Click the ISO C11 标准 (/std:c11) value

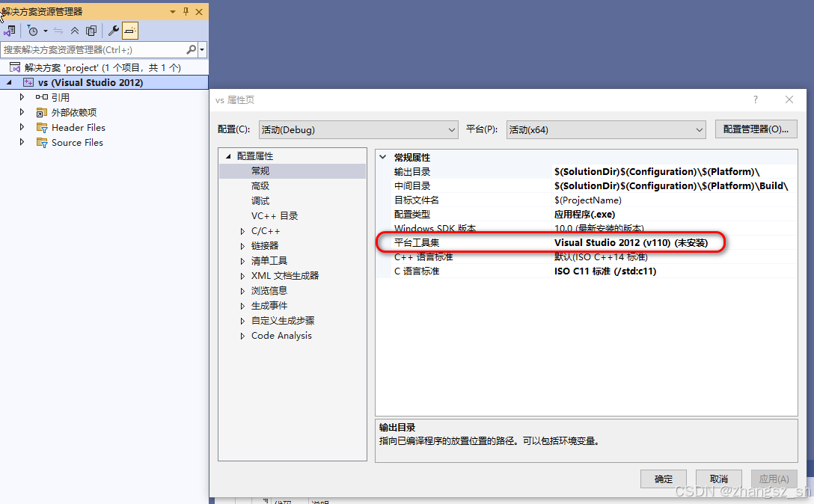(x=605, y=271)
